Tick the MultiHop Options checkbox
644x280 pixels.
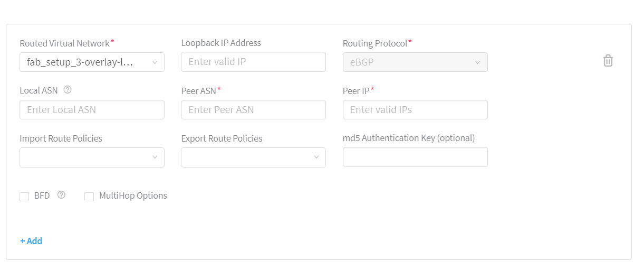click(x=89, y=197)
